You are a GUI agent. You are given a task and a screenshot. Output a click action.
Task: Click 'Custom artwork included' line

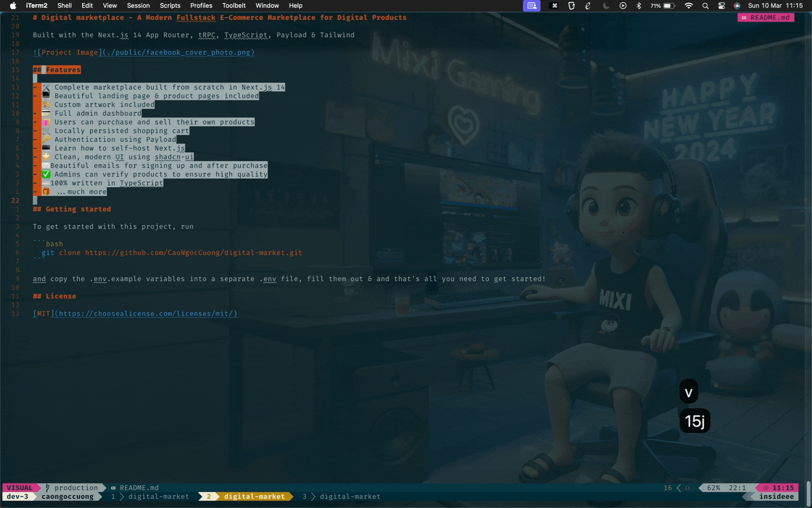coord(94,105)
